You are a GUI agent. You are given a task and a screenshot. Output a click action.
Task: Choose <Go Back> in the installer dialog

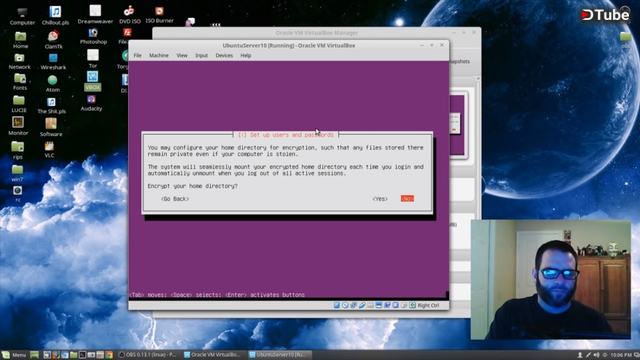175,199
